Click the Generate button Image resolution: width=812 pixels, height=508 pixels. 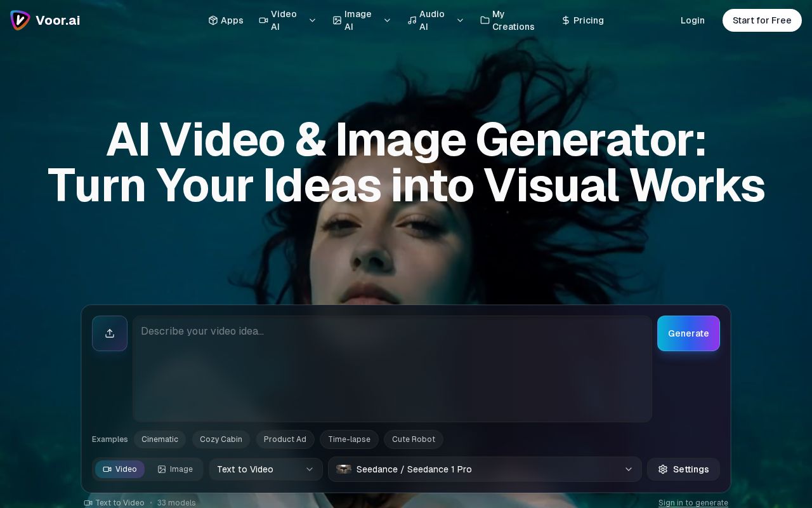click(688, 333)
